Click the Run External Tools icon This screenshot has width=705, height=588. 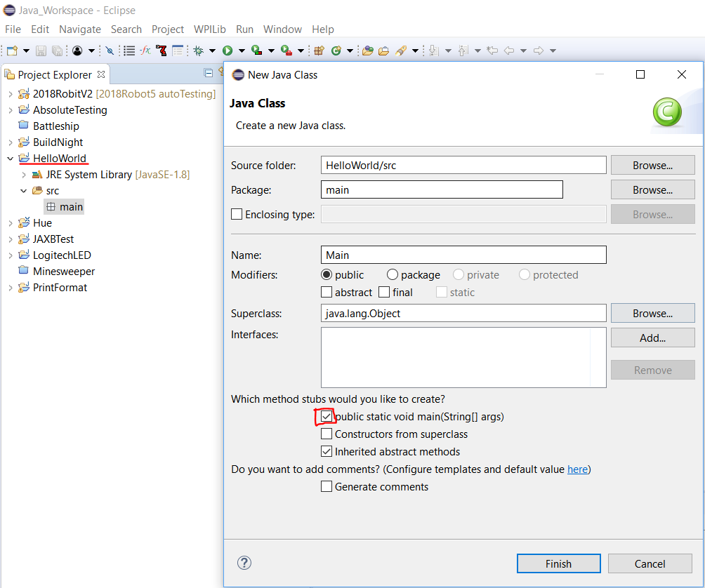[286, 51]
